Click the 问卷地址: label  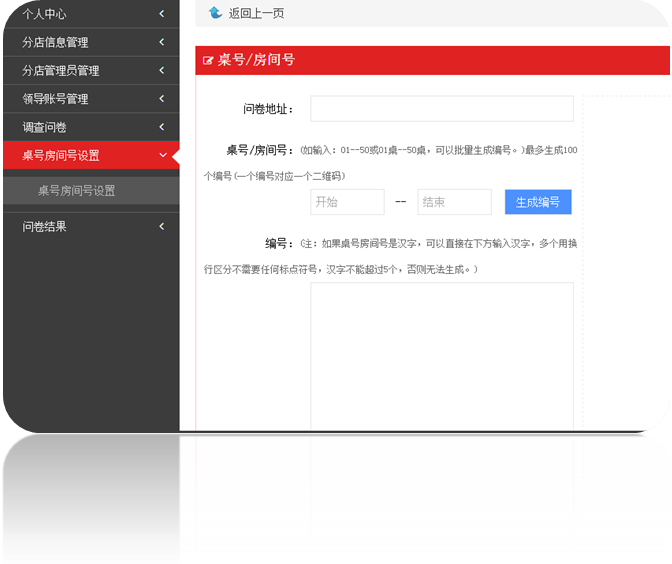268,109
